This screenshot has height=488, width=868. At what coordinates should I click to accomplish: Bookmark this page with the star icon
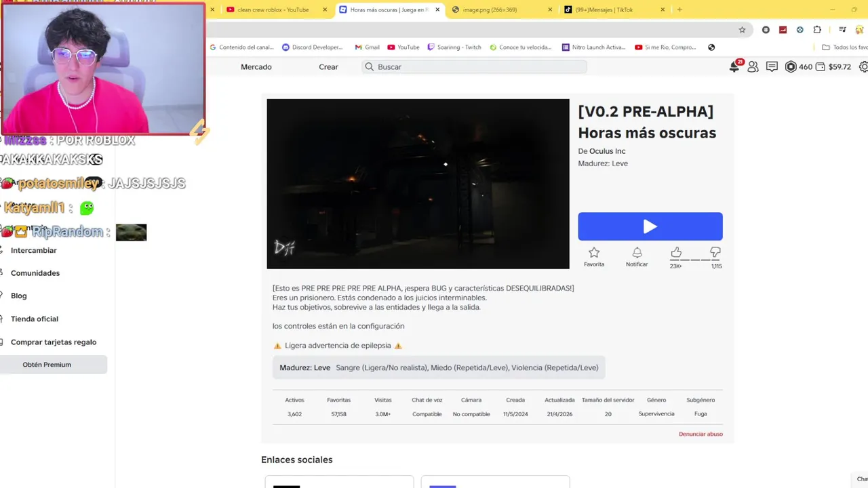742,30
